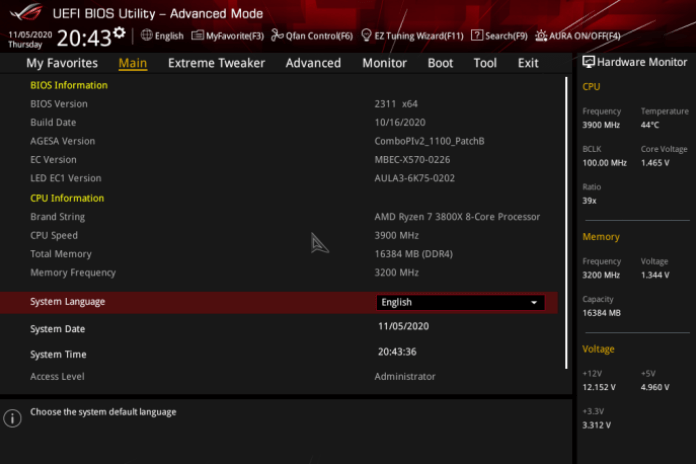Click +12V reading 12.152 V
Image resolution: width=696 pixels, height=464 pixels.
coord(599,387)
